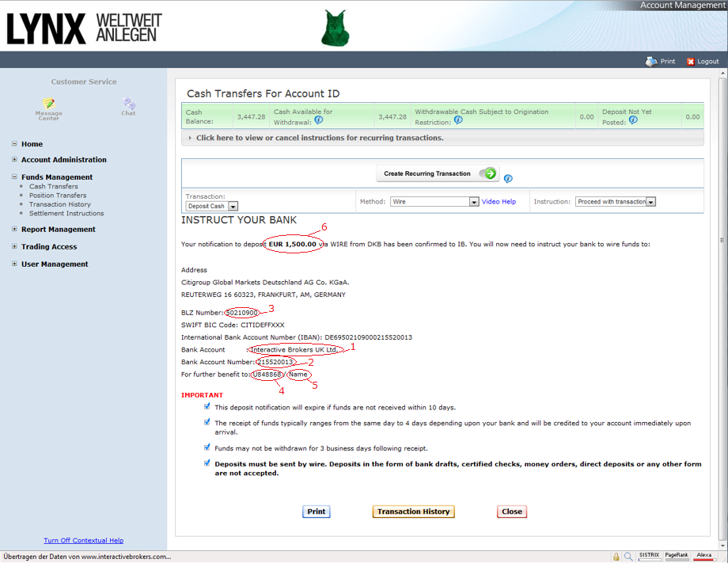The height and width of the screenshot is (563, 728).
Task: Expand the Account Administration section
Action: point(14,159)
